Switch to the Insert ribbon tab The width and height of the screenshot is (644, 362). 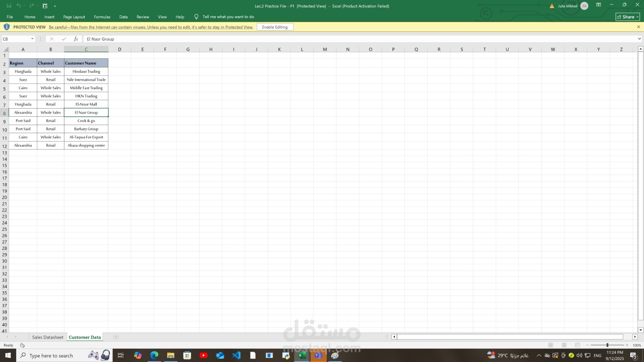(x=50, y=17)
